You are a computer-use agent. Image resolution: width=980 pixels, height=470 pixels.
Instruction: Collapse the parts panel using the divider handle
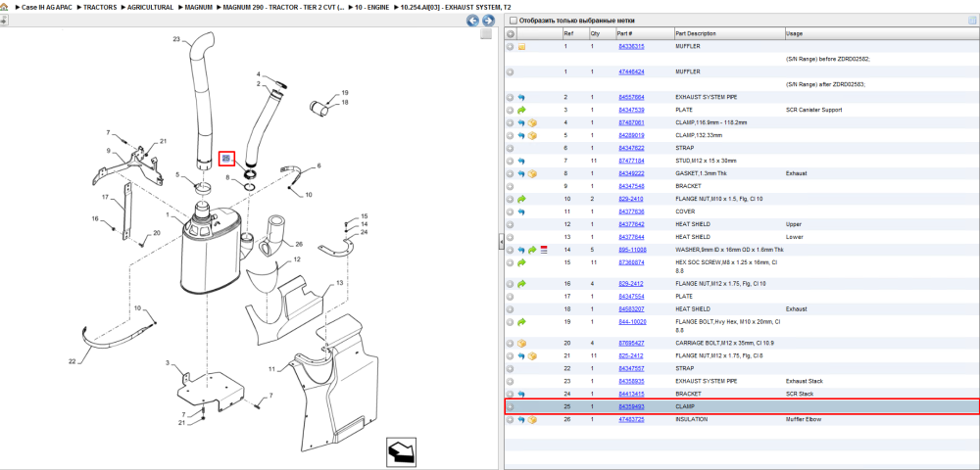(x=501, y=242)
